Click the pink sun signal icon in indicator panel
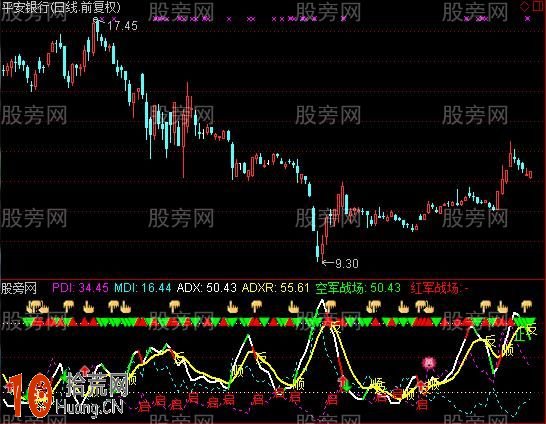Screen dimensions: 546x424 pyautogui.click(x=429, y=363)
